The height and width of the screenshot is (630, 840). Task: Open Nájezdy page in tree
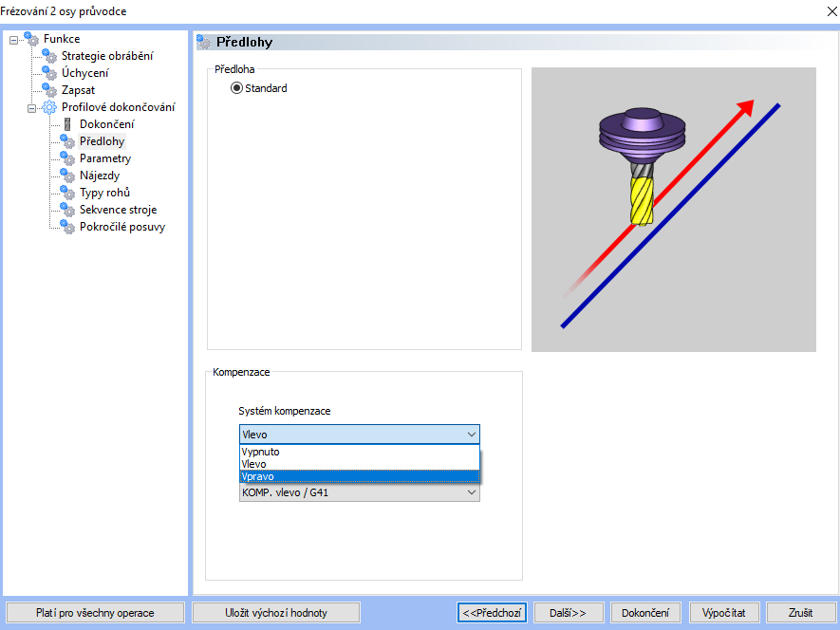pos(100,176)
